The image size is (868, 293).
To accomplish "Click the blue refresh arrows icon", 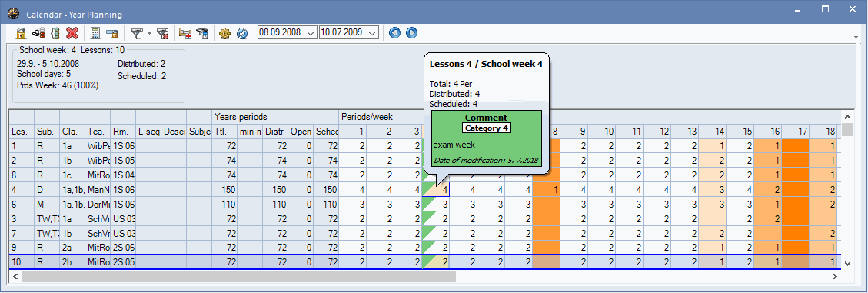I will coord(242,33).
